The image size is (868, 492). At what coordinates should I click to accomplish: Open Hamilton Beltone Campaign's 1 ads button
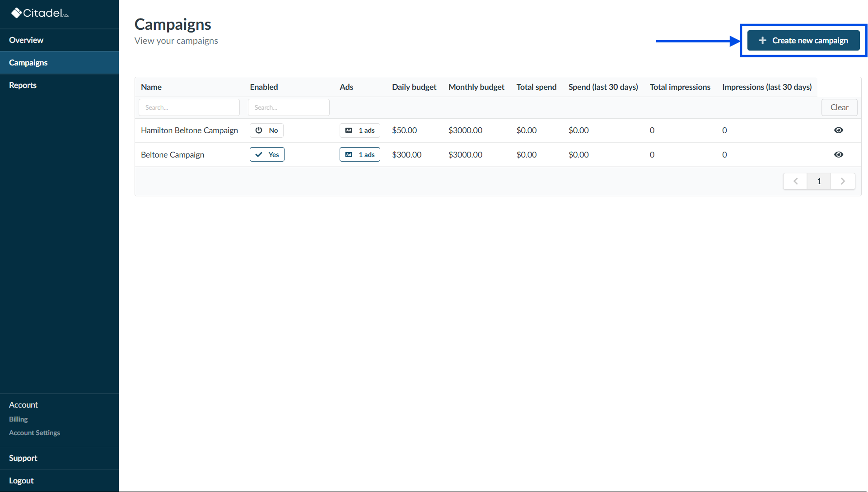[360, 130]
